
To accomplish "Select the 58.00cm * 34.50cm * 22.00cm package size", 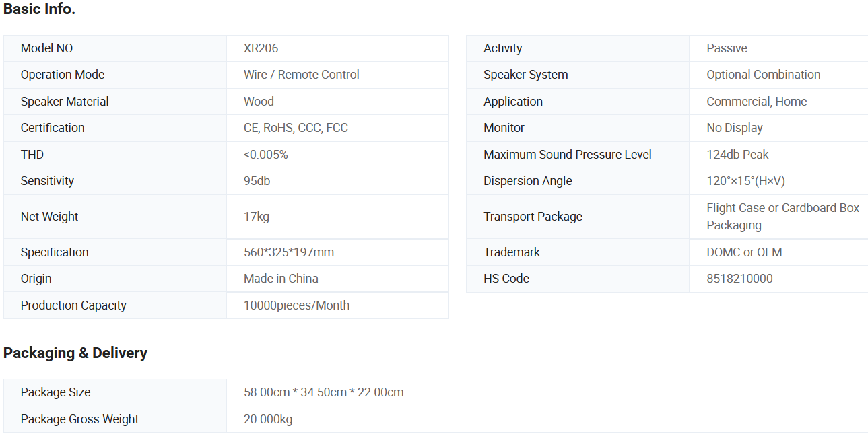I will point(323,392).
